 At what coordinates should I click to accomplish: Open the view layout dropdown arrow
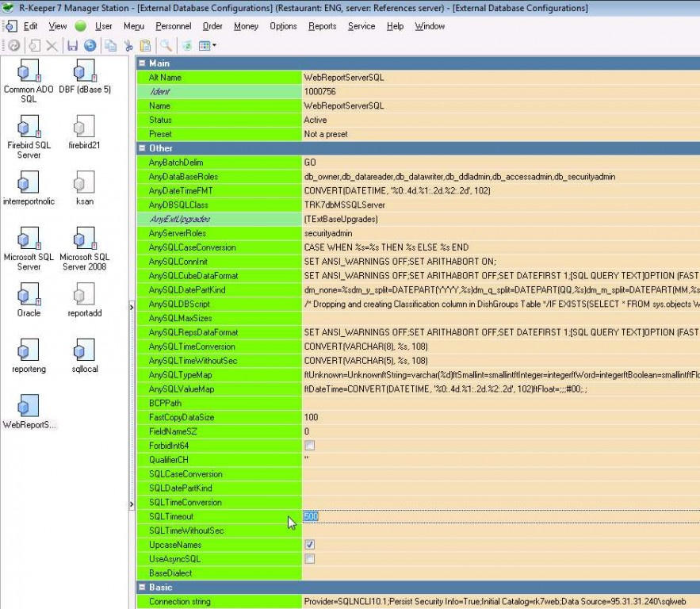click(x=214, y=46)
